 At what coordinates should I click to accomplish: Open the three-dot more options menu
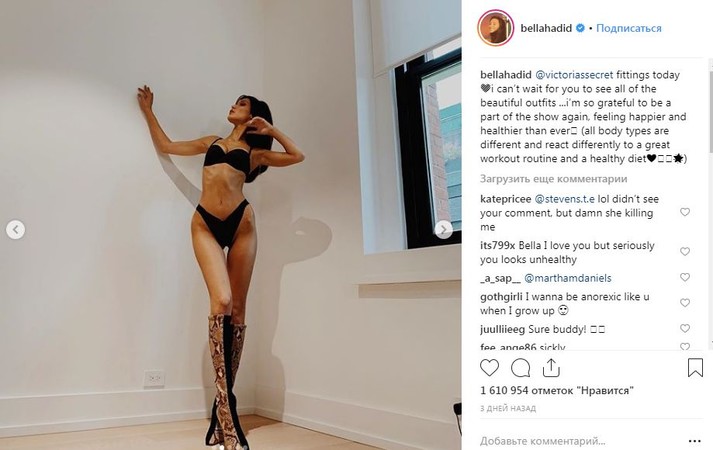(x=694, y=441)
